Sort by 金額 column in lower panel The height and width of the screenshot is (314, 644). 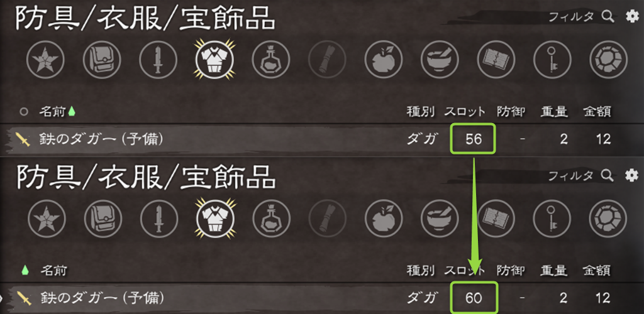pos(597,270)
